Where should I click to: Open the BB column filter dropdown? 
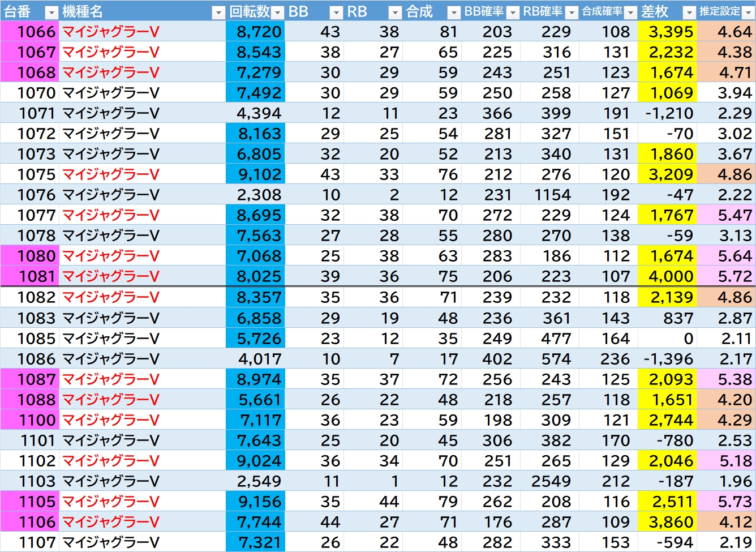[336, 12]
